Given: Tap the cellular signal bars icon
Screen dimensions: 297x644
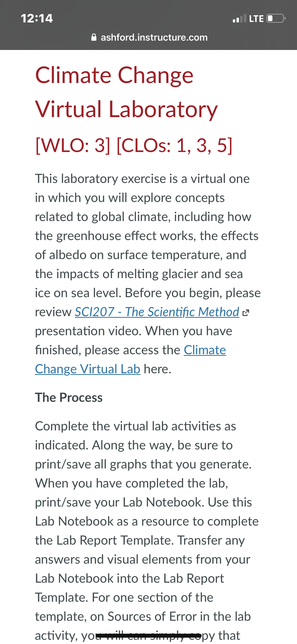Looking at the screenshot, I should pos(239,19).
